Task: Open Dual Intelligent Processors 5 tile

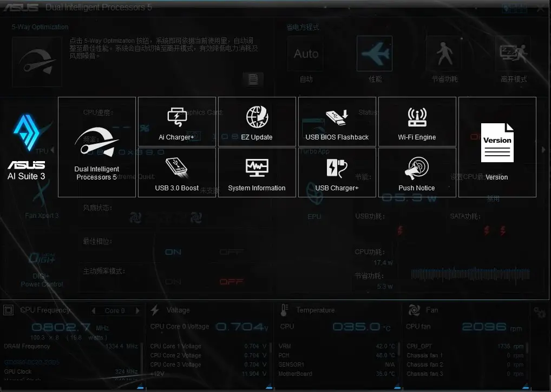Action: tap(97, 147)
